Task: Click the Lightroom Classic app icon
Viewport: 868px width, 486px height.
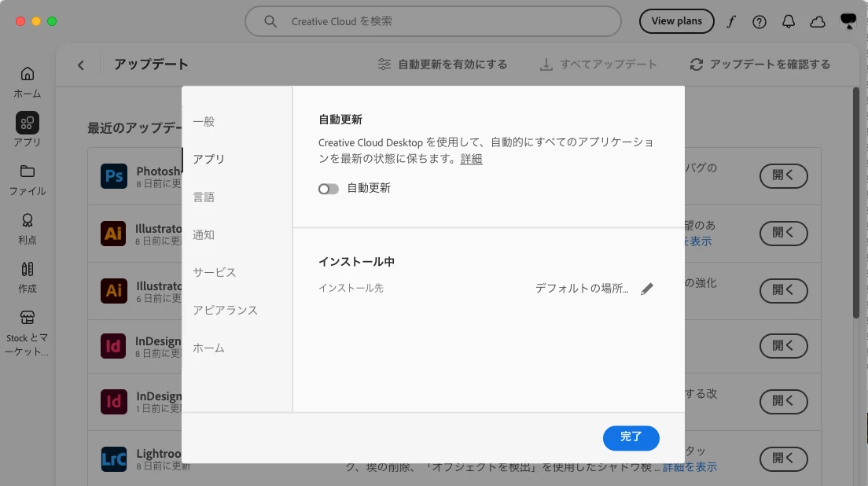Action: pyautogui.click(x=113, y=459)
